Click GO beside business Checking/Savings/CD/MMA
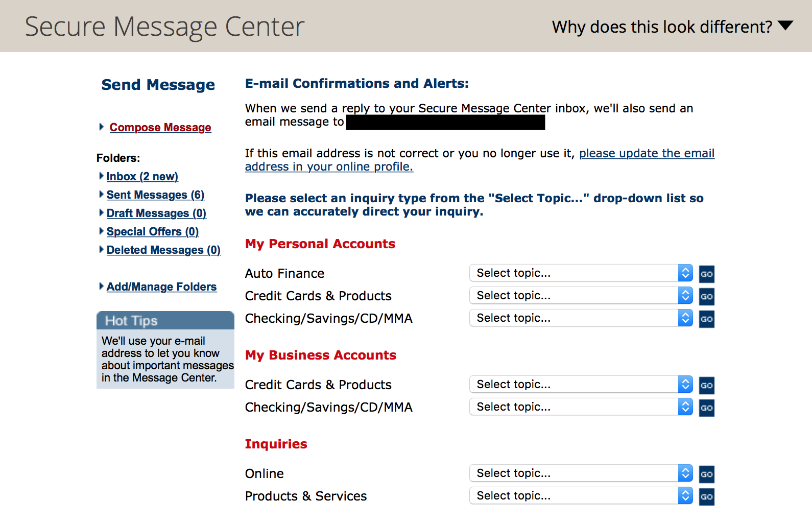The height and width of the screenshot is (524, 812). tap(706, 408)
